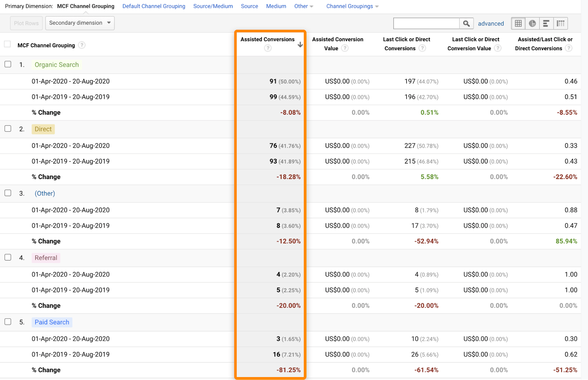Screen dimensions: 588x380
Task: Open help for Assisted Conversion Value
Action: (x=345, y=49)
